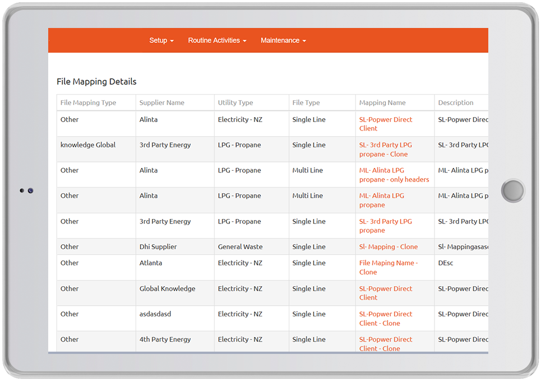Image resolution: width=541 pixels, height=392 pixels.
Task: Open File Maping Name - Clone link
Action: tap(388, 267)
